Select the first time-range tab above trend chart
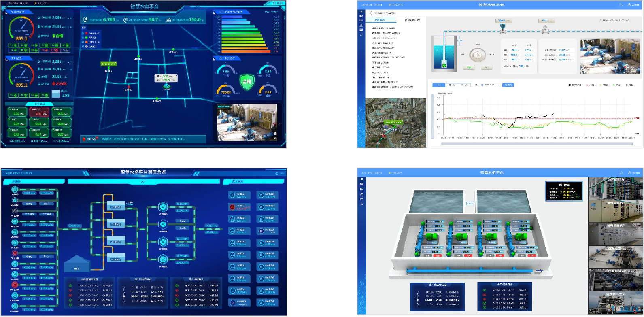 coord(438,85)
